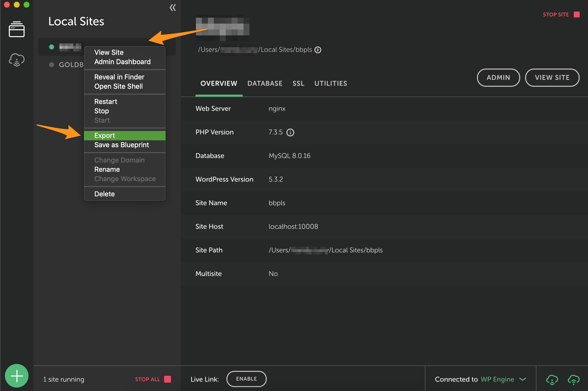Switch to the Database tab
The height and width of the screenshot is (391, 588).
tap(265, 83)
